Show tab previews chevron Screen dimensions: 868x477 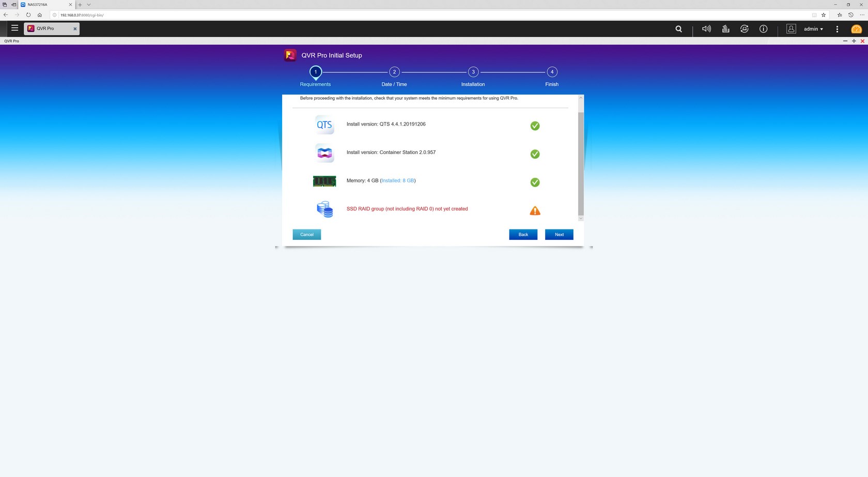89,5
